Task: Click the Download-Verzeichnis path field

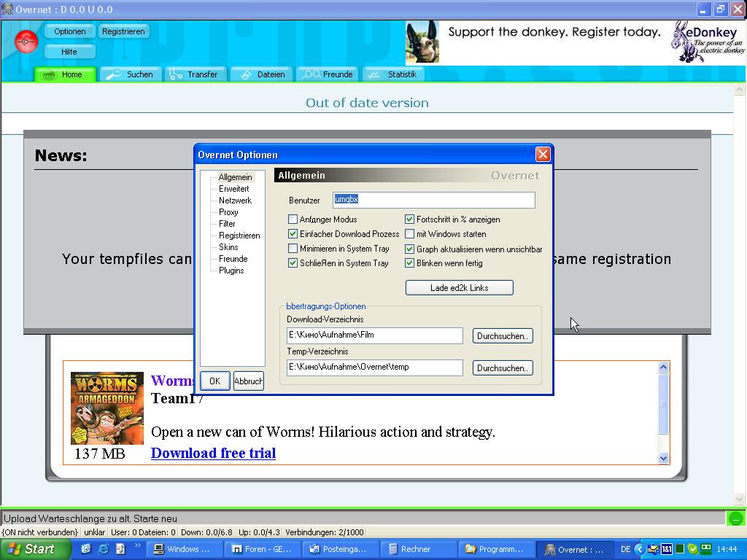Action: 375,335
